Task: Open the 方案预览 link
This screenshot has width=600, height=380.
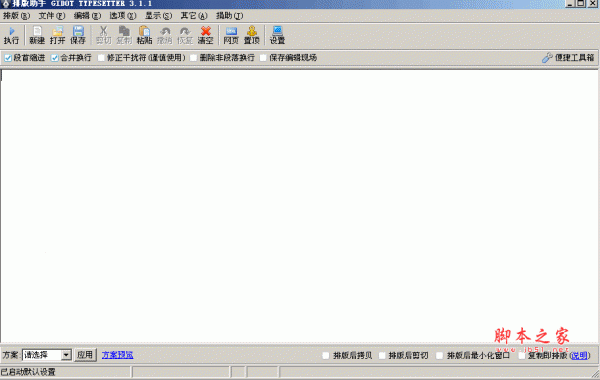Action: 117,355
